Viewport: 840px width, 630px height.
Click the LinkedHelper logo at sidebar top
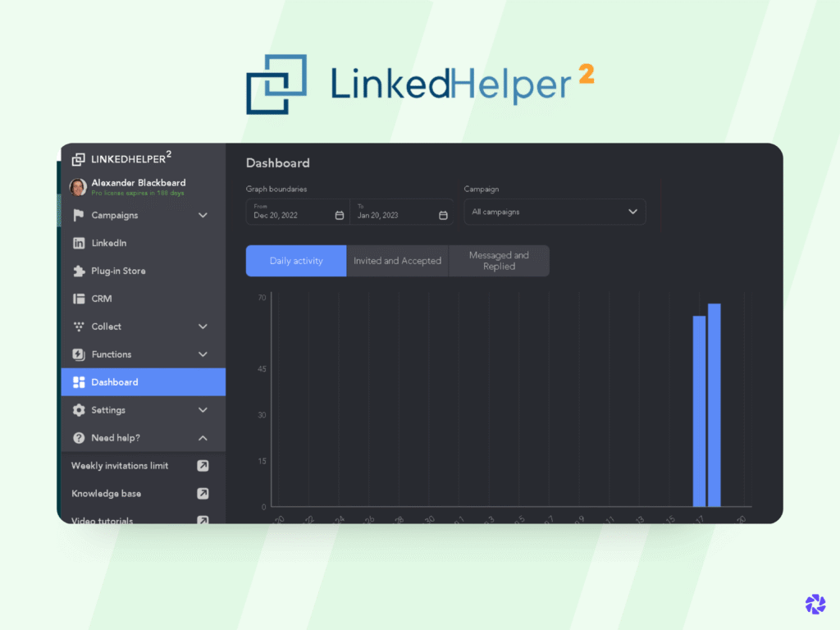click(x=78, y=157)
